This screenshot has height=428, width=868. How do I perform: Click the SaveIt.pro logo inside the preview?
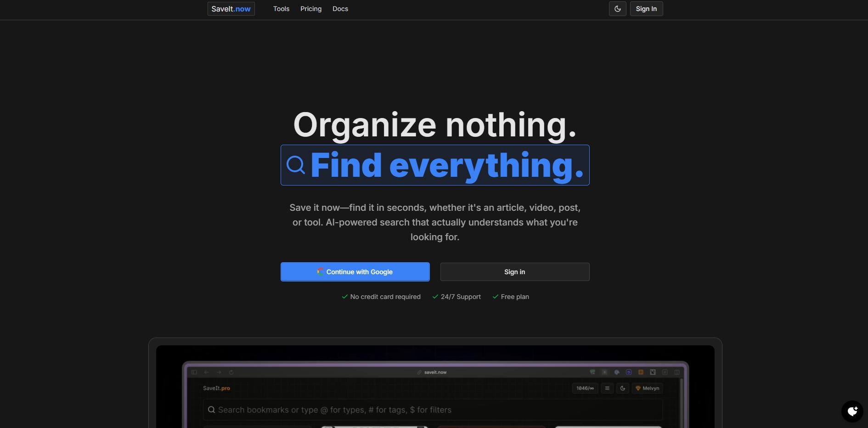(216, 388)
